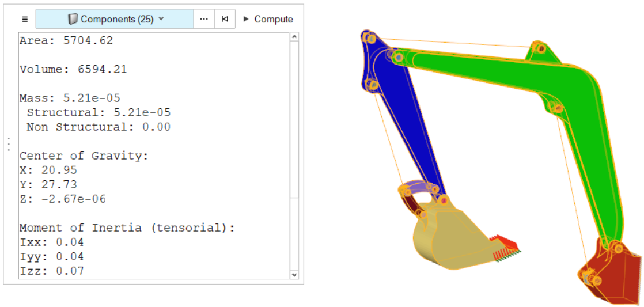Click the panel's vertical dots grip handle

(9, 145)
